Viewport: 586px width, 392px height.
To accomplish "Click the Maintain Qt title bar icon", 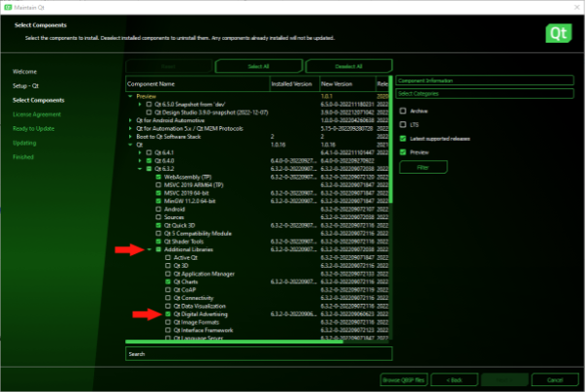I will tap(7, 7).
